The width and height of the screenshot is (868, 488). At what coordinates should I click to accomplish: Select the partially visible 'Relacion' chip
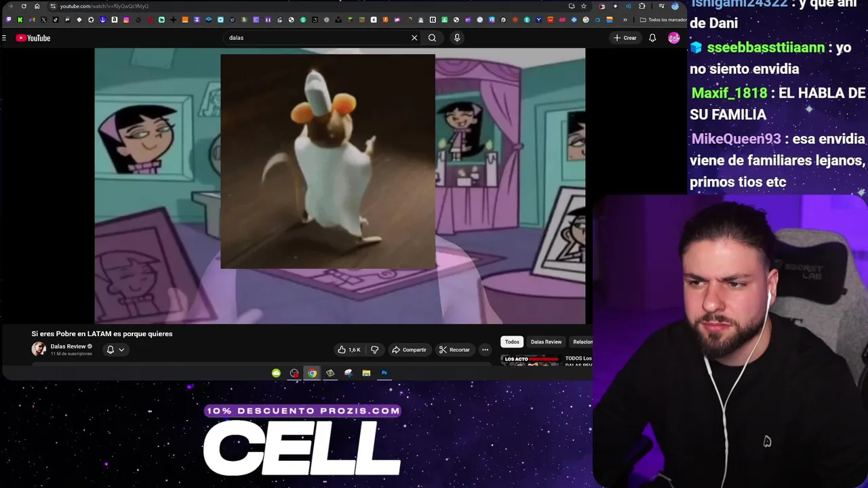(x=582, y=342)
